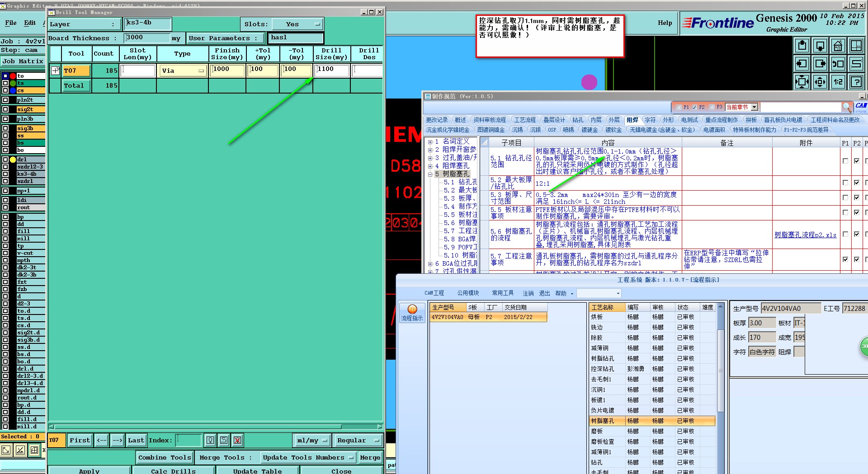Toggle visibility box of layer pln2t

tap(5, 100)
